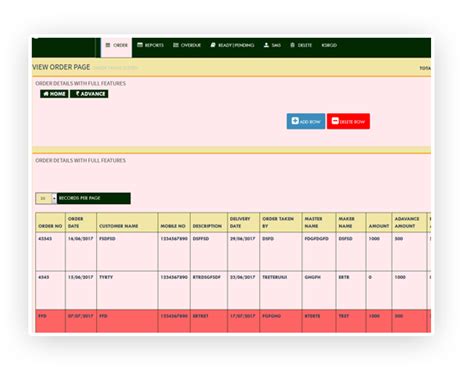Viewport: 474px width, 367px height.
Task: Select delivery date 17/07/2017 in red row
Action: tap(243, 321)
